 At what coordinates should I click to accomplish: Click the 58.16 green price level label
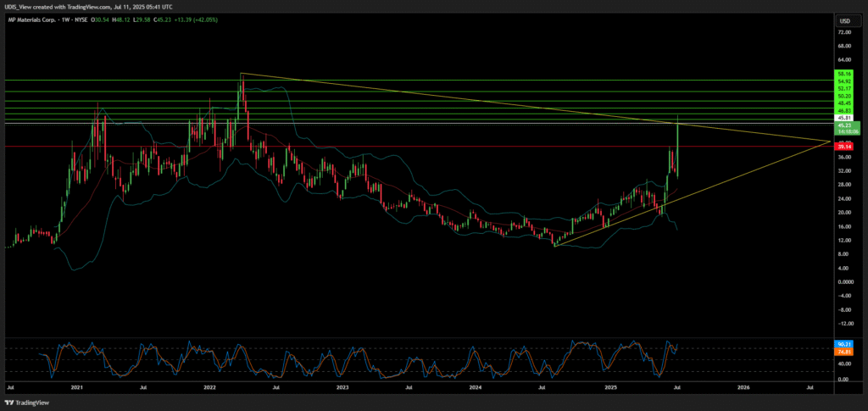pos(844,75)
